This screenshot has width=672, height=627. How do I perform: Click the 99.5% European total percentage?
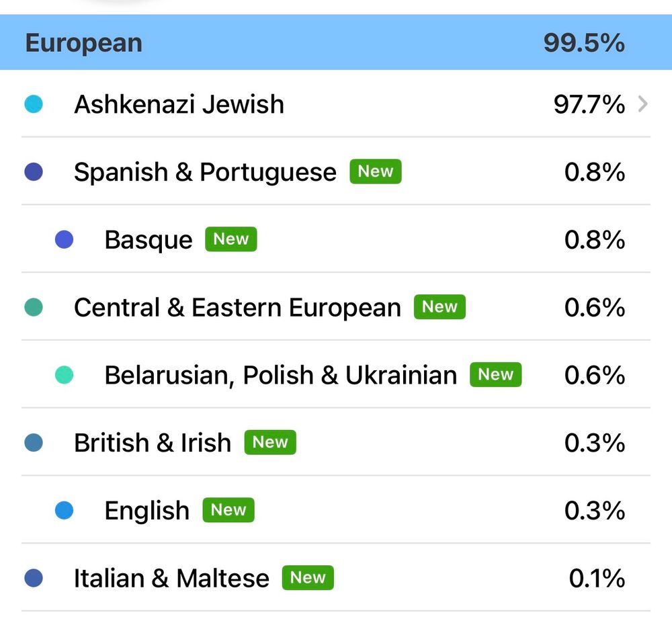pos(583,43)
